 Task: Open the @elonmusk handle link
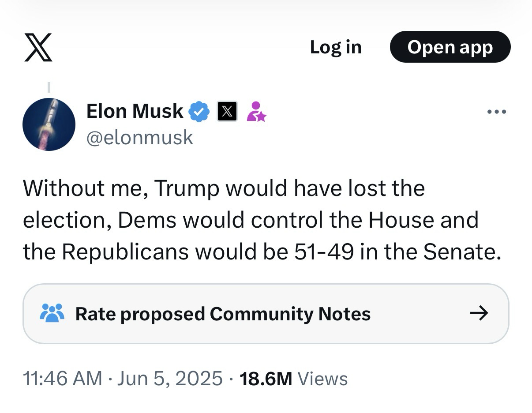pos(140,137)
